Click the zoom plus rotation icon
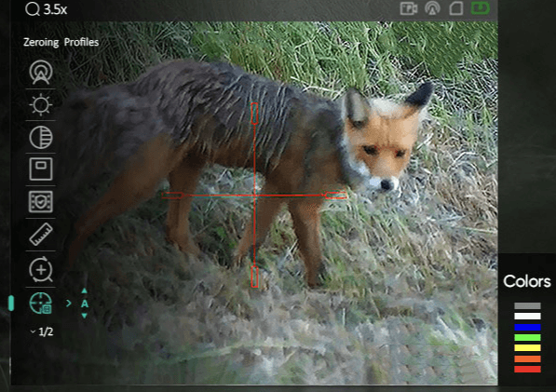Image resolution: width=556 pixels, height=392 pixels. coord(41,270)
